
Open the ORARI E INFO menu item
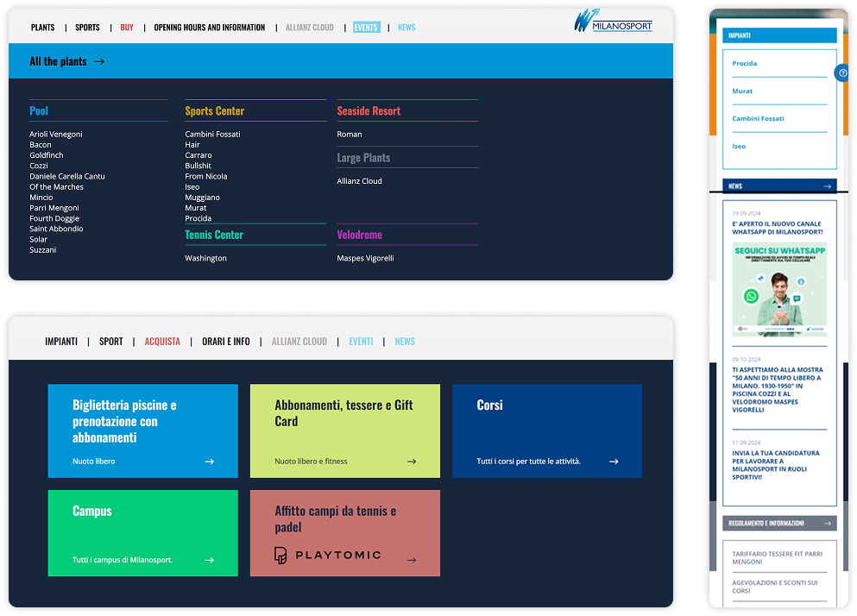pos(225,341)
